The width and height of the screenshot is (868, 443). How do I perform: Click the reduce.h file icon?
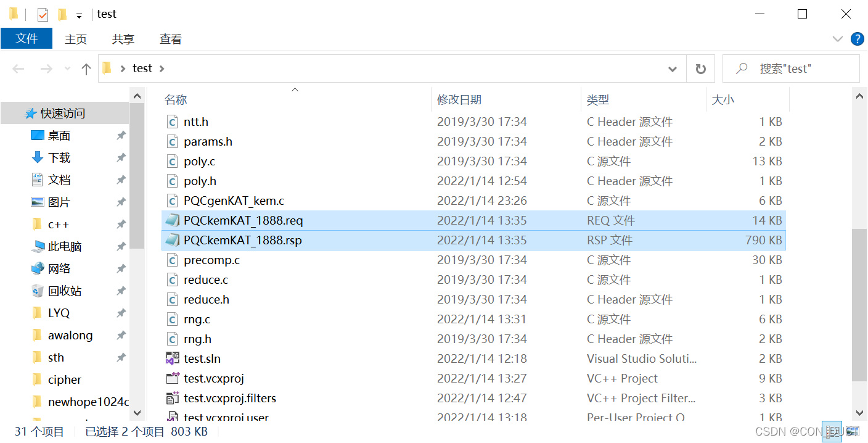[x=173, y=299]
